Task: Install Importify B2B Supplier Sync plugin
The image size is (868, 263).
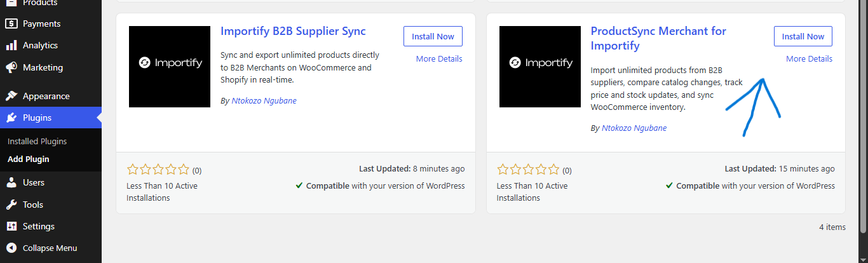Action: (x=433, y=36)
